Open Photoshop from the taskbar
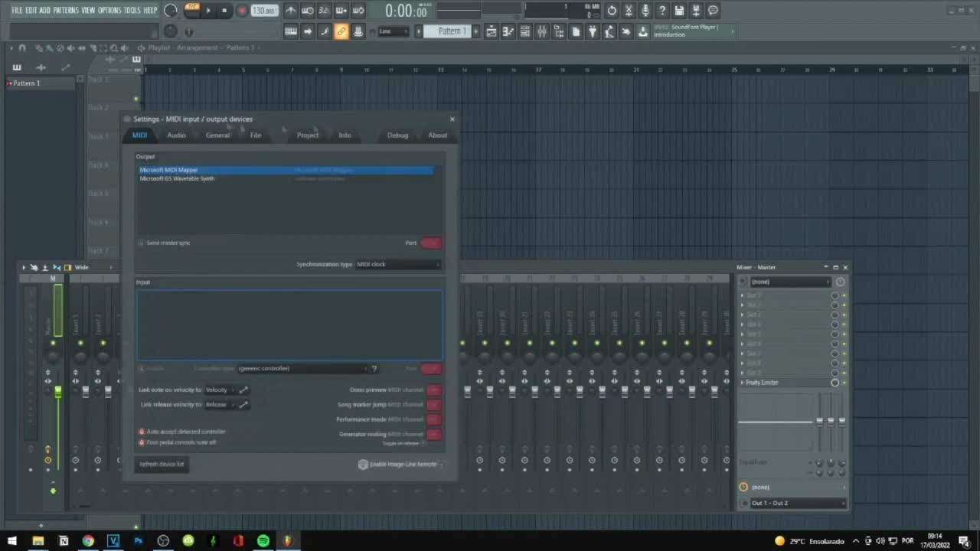The width and height of the screenshot is (980, 551). click(139, 541)
